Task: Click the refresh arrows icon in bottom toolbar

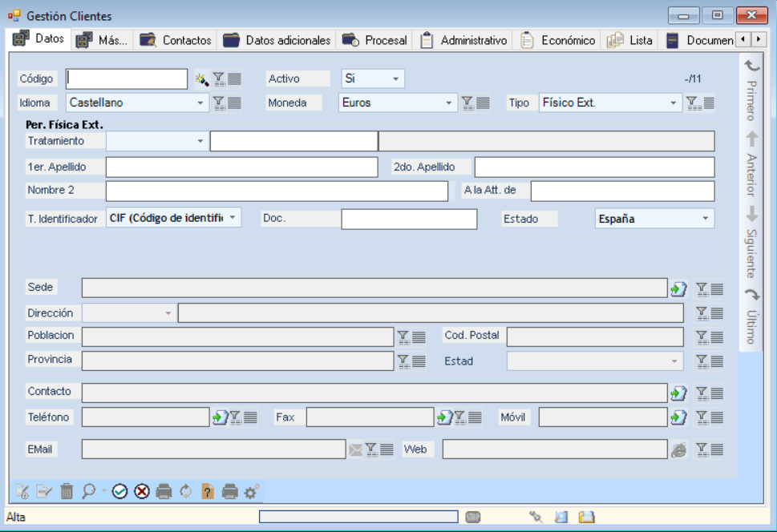Action: click(185, 491)
